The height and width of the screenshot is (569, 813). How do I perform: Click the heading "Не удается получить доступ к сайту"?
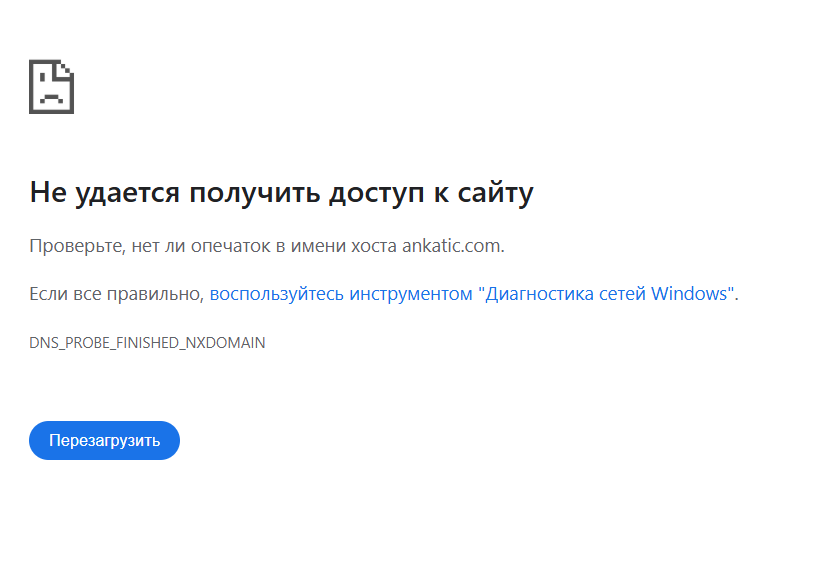[x=282, y=193]
